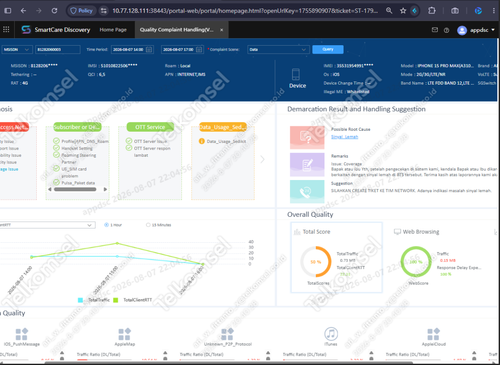Toggle the TotalClientRTT legend series

click(133, 300)
